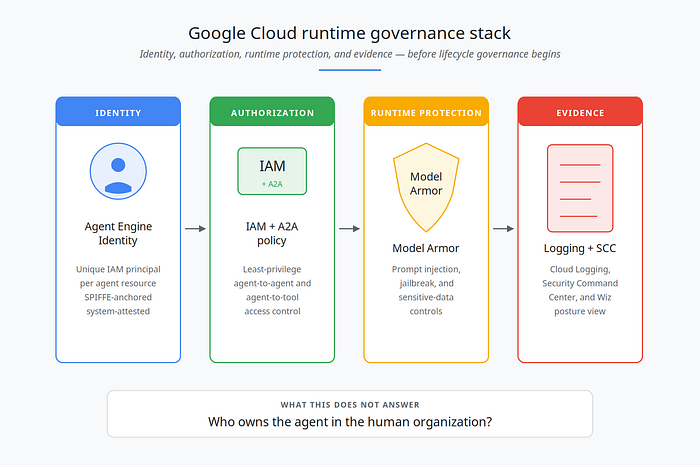Select the red EVIDENCE header
Screen dimensions: 700x467
[x=580, y=112]
